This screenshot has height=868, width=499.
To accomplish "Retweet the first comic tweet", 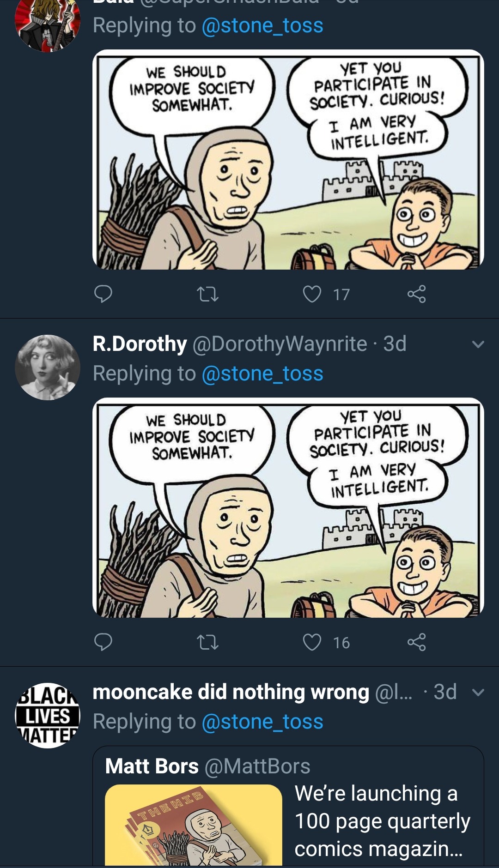I will pos(207,294).
